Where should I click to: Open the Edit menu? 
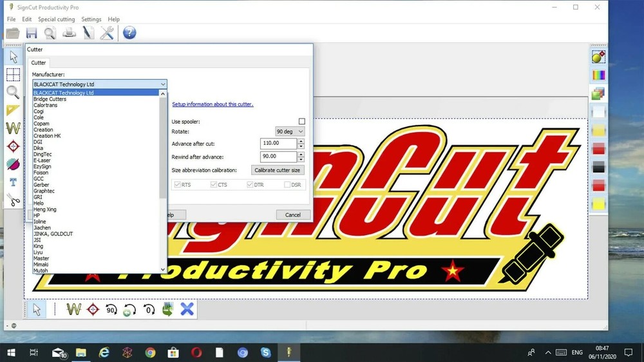pyautogui.click(x=26, y=19)
